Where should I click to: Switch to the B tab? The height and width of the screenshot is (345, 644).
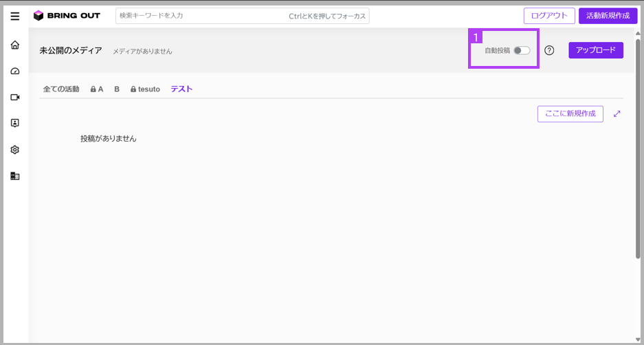117,89
